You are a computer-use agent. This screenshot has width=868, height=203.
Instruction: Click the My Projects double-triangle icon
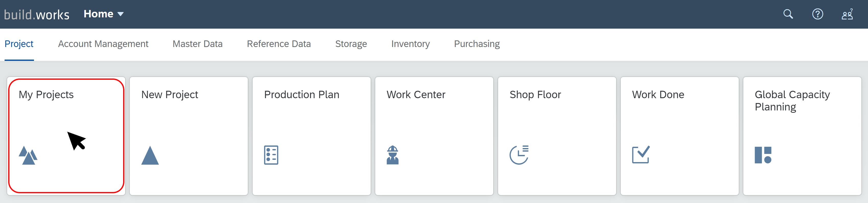point(28,155)
